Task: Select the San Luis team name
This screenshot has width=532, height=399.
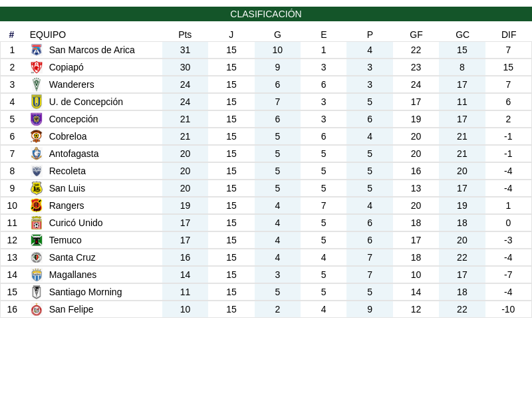Action: point(67,188)
